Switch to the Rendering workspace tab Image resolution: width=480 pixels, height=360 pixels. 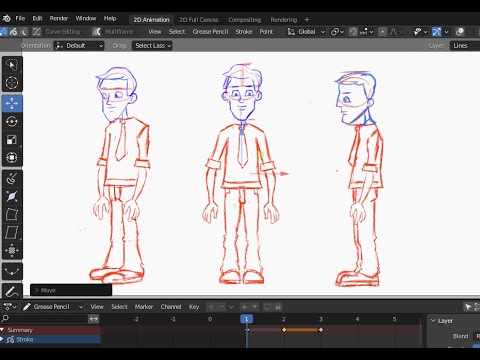click(284, 20)
